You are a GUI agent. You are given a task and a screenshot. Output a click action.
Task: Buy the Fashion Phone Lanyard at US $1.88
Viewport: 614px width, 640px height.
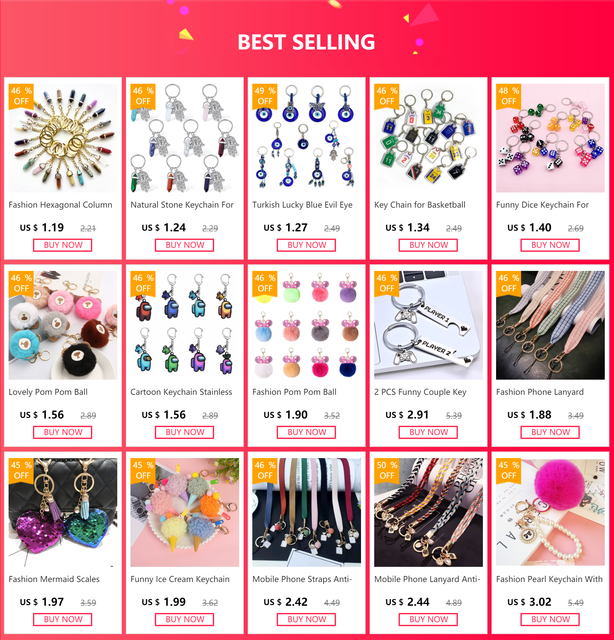point(550,432)
